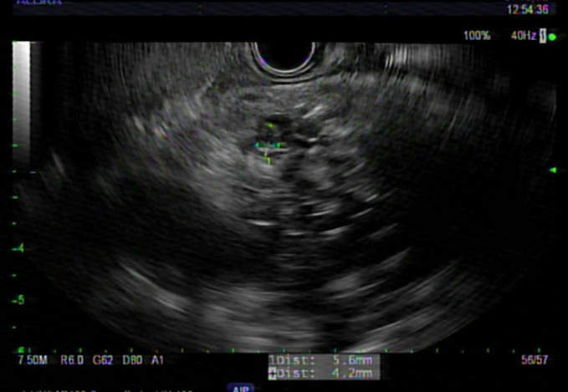Click the G62 gain value

(x=105, y=360)
